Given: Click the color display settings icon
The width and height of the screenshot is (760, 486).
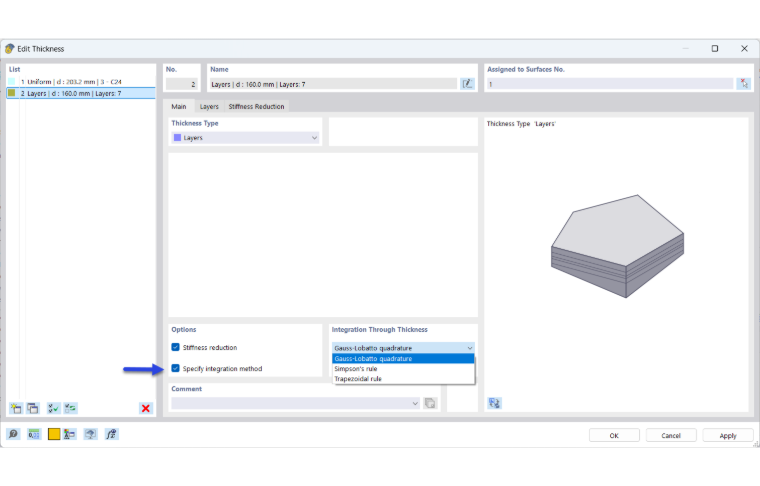Looking at the screenshot, I should [x=70, y=434].
